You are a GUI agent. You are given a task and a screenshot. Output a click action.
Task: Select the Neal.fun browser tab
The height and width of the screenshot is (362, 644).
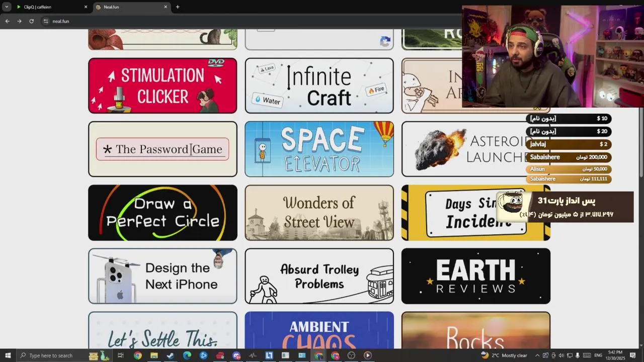pos(131,7)
